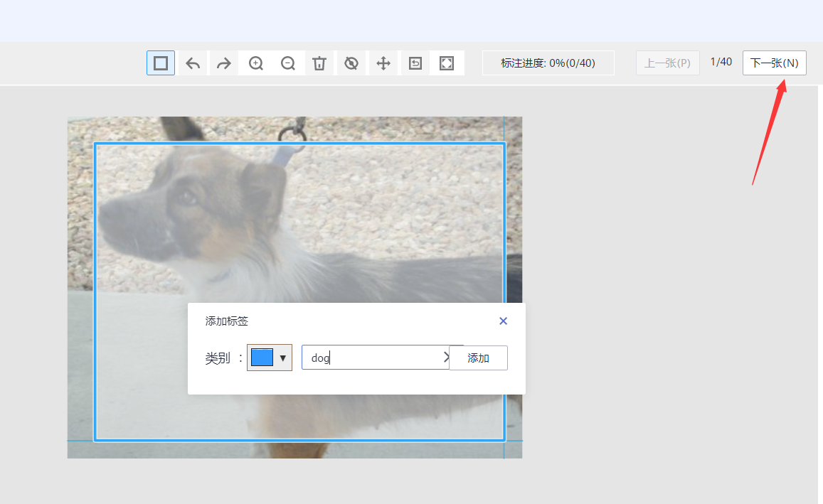Screen dimensions: 823x504
Task: Undo the last annotation action
Action: 193,63
